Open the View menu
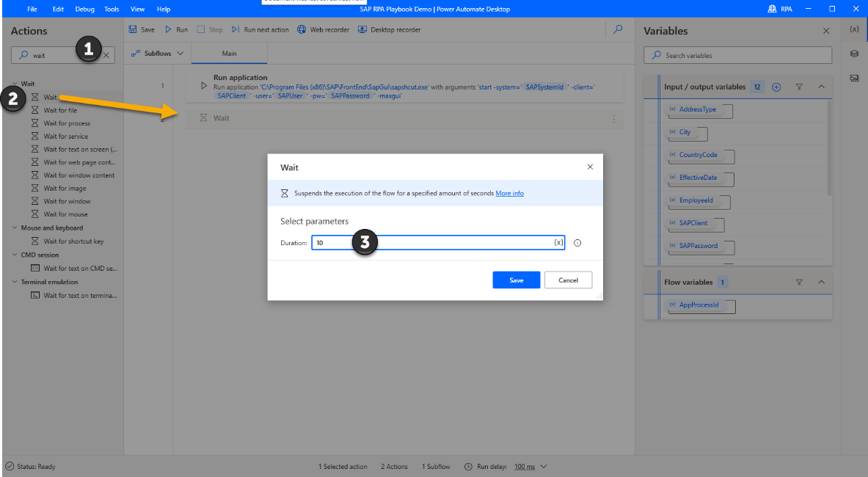The image size is (868, 477). (137, 9)
